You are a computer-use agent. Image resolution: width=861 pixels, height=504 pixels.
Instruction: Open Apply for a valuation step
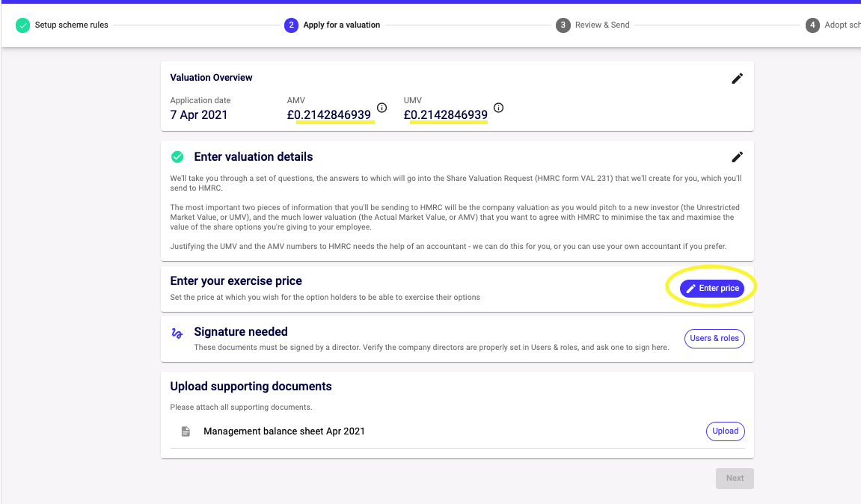342,25
